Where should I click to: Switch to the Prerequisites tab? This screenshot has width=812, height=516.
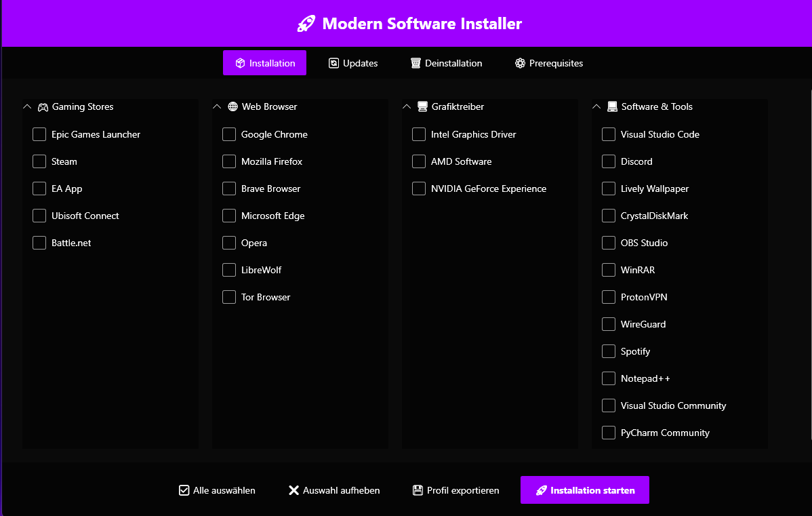pos(549,62)
